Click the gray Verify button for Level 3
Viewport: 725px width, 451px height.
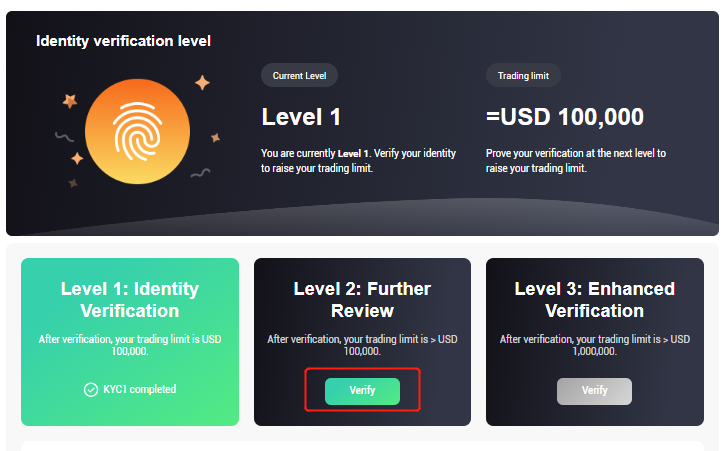[594, 391]
